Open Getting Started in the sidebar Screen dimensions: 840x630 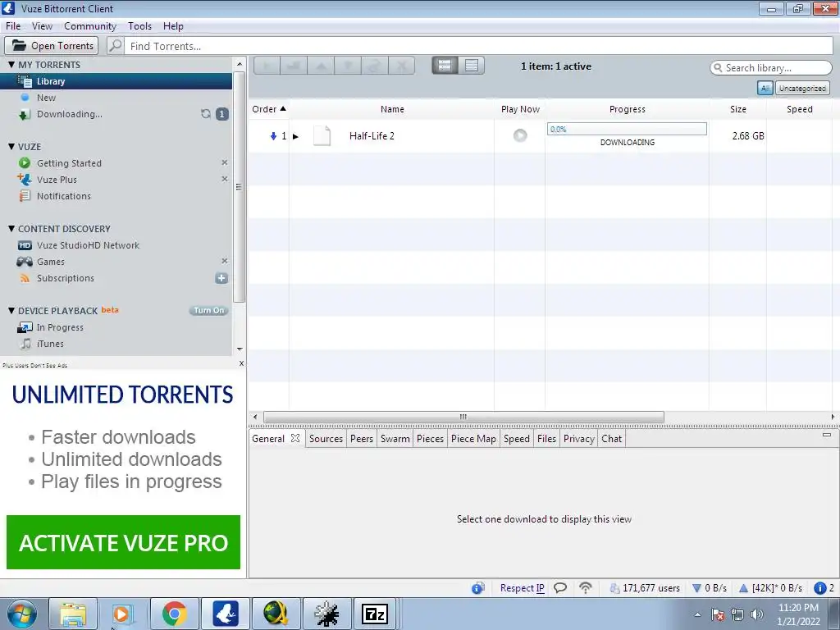69,163
